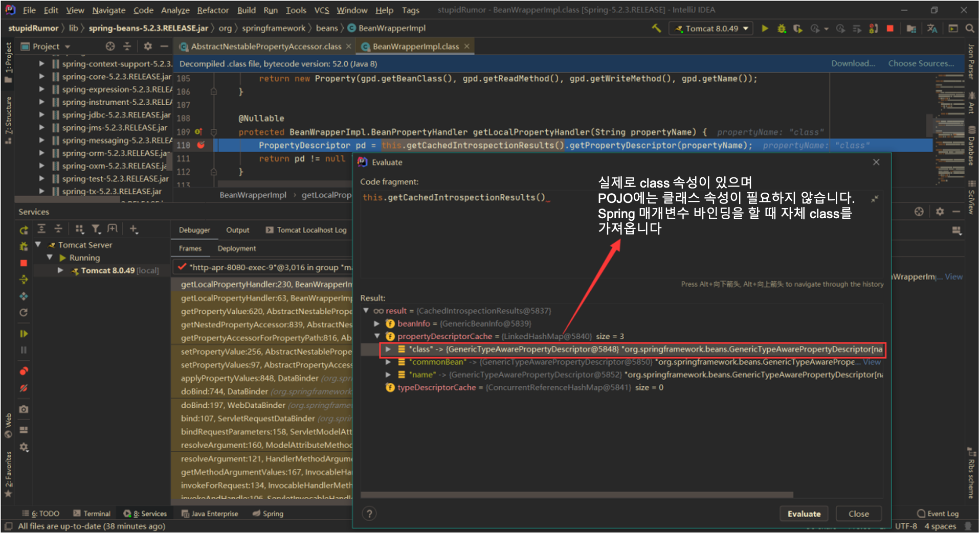
Task: Open Search Everywhere magnifier icon
Action: 970,29
